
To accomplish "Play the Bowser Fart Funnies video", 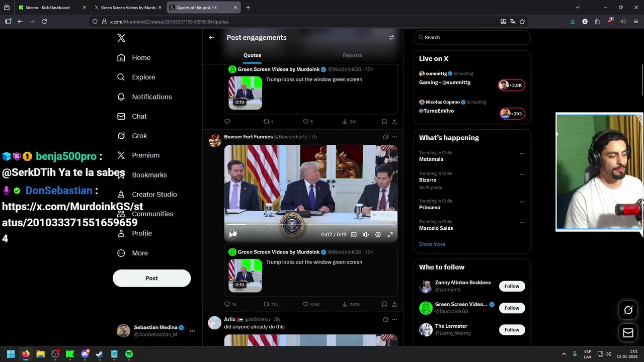I will pos(232,234).
